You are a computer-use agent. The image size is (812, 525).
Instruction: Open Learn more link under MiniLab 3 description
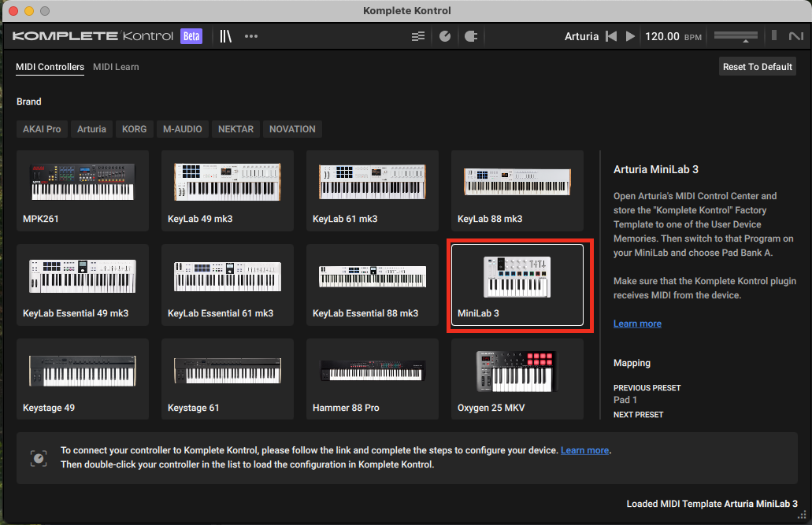(637, 324)
